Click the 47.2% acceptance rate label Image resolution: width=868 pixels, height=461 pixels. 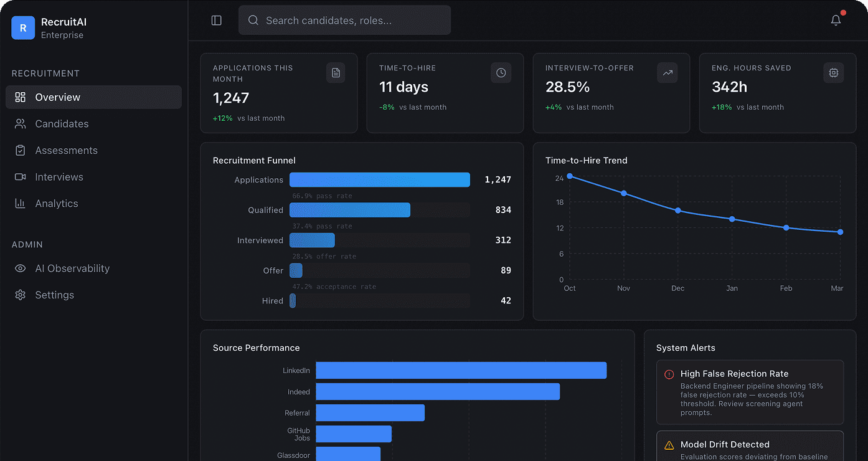tap(334, 287)
